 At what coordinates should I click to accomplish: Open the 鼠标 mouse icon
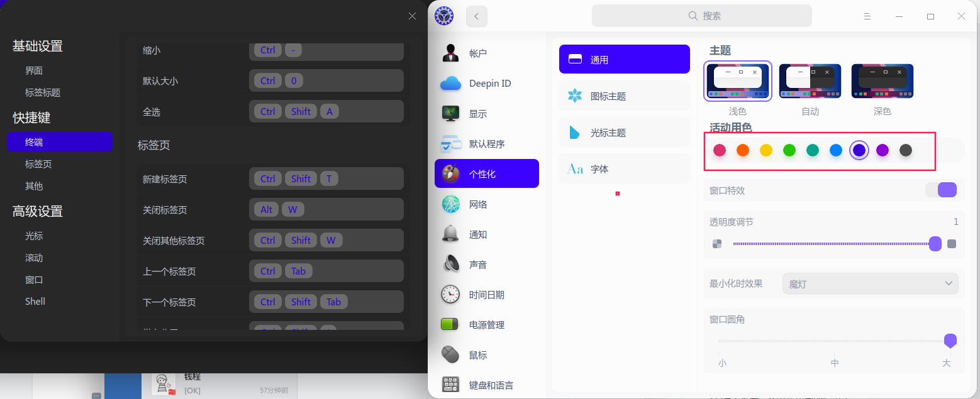pyautogui.click(x=450, y=355)
